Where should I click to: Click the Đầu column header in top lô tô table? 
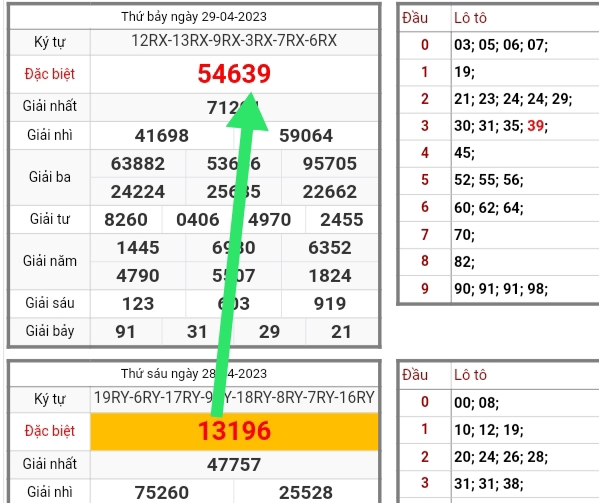(415, 18)
